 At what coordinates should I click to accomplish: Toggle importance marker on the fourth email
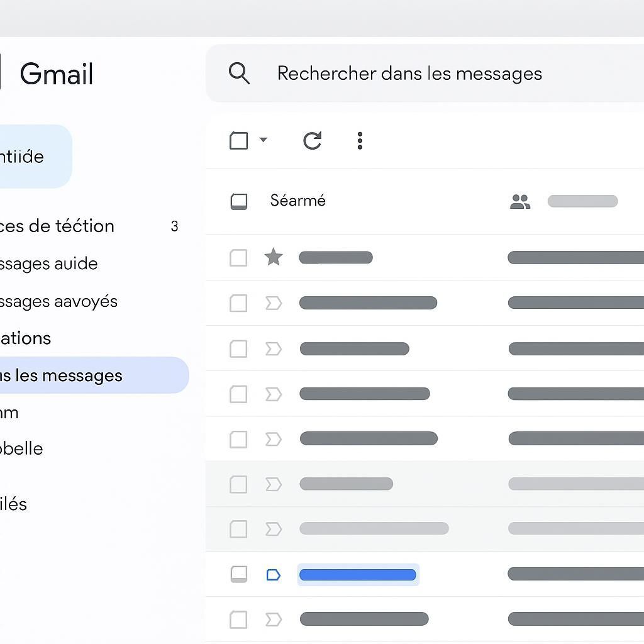pyautogui.click(x=274, y=394)
